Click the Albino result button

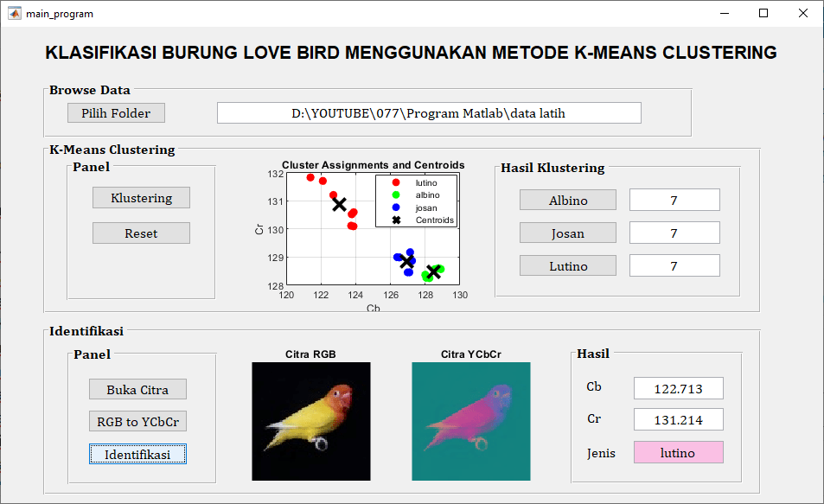click(567, 199)
